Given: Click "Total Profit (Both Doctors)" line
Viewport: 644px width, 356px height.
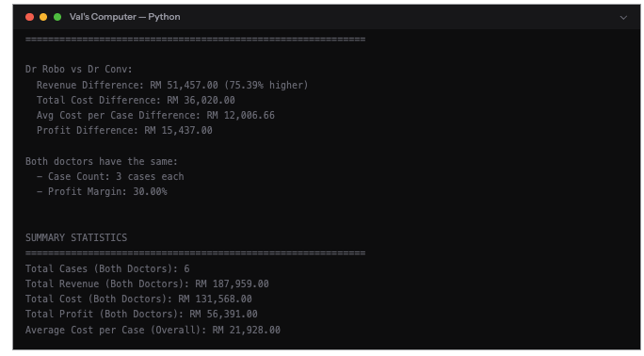Looking at the screenshot, I should click(x=141, y=315).
